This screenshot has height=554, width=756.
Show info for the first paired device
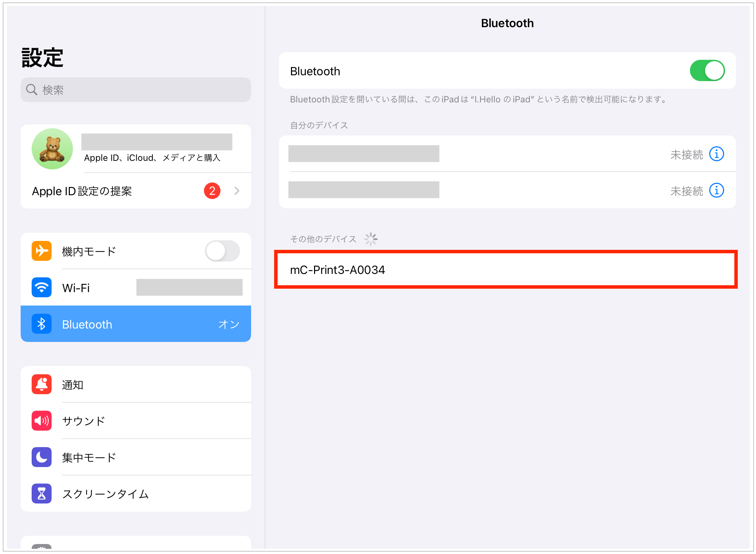click(717, 154)
